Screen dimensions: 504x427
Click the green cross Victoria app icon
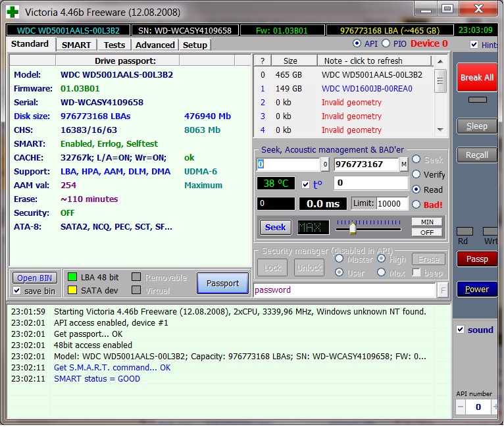point(13,13)
